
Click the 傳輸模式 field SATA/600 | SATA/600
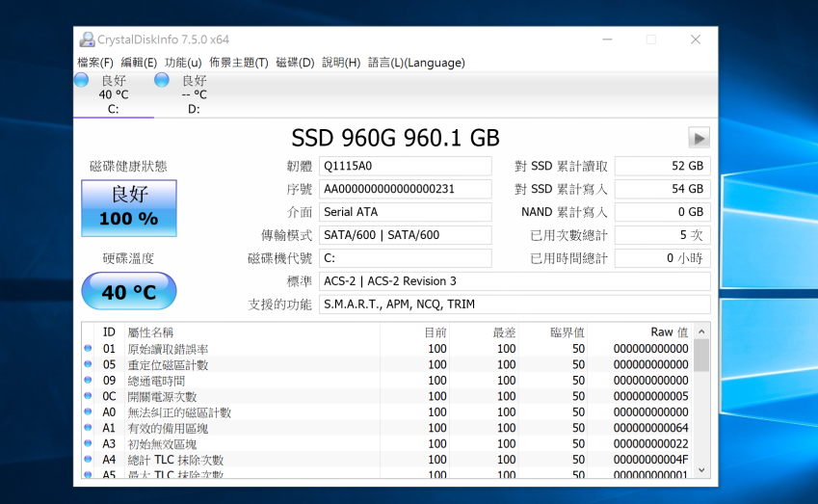pos(406,235)
